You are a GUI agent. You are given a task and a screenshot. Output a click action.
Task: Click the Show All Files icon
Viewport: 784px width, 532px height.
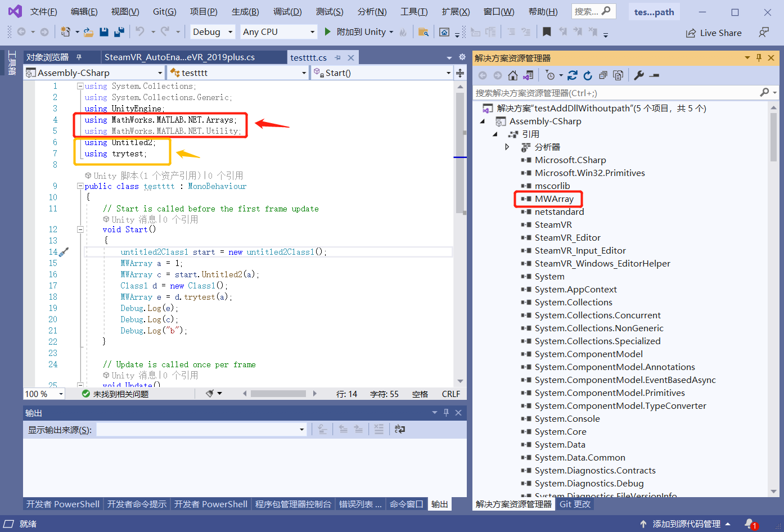(x=618, y=75)
